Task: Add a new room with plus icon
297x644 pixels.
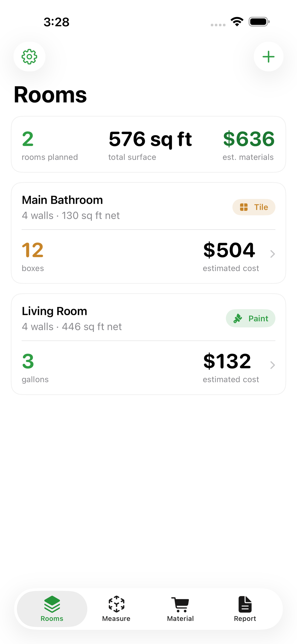Action: (x=268, y=57)
